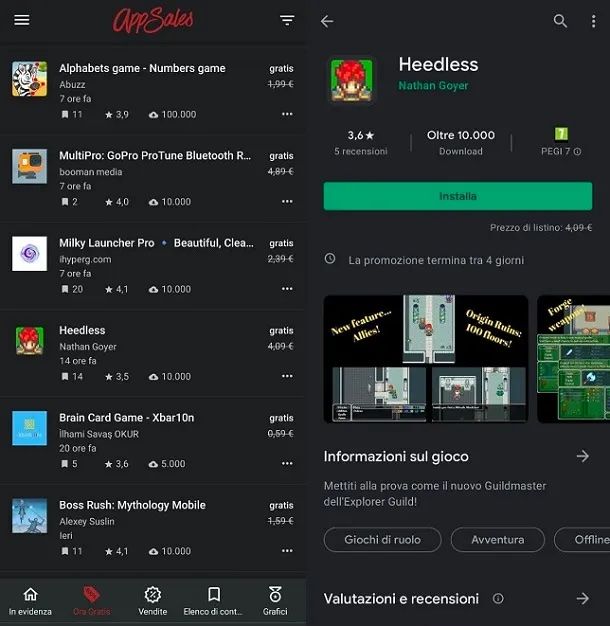The width and height of the screenshot is (610, 626).
Task: Tap developer name booman media
Action: [x=91, y=172]
